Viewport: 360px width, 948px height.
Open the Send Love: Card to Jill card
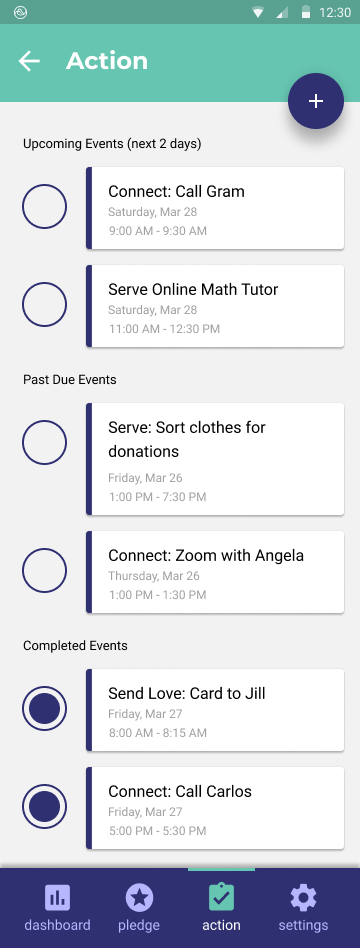coord(215,710)
